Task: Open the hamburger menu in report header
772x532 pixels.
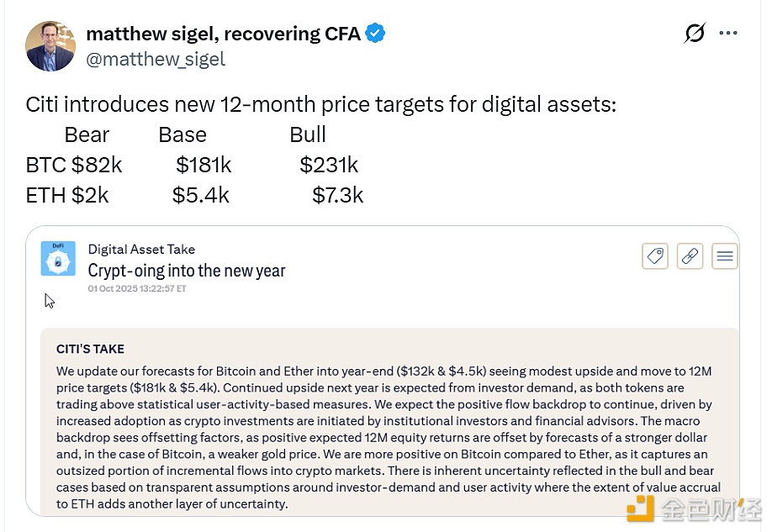Action: 725,256
